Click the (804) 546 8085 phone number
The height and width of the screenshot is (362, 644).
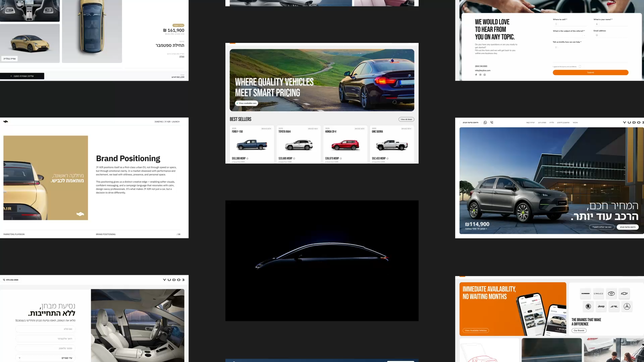click(481, 66)
